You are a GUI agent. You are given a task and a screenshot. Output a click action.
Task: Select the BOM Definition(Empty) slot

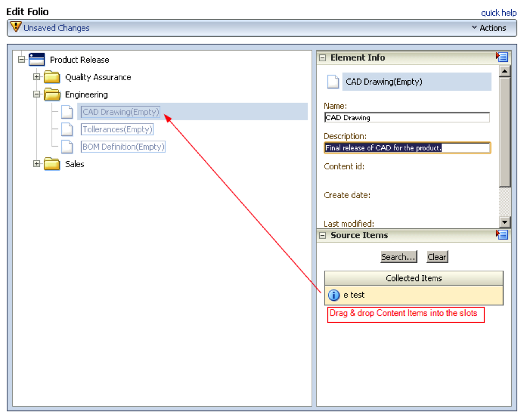(123, 146)
